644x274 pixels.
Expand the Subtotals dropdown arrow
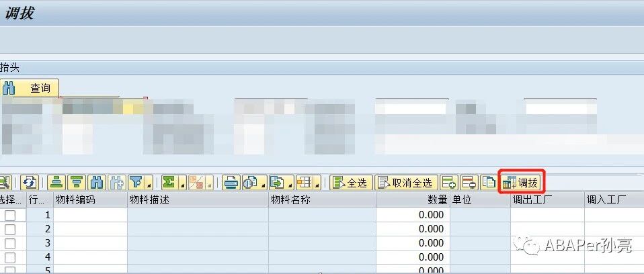click(209, 182)
